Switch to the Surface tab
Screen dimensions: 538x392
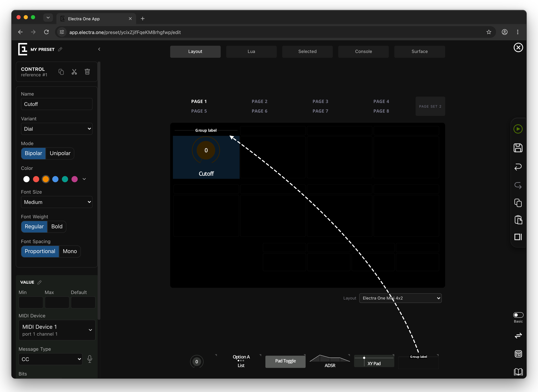coord(420,51)
